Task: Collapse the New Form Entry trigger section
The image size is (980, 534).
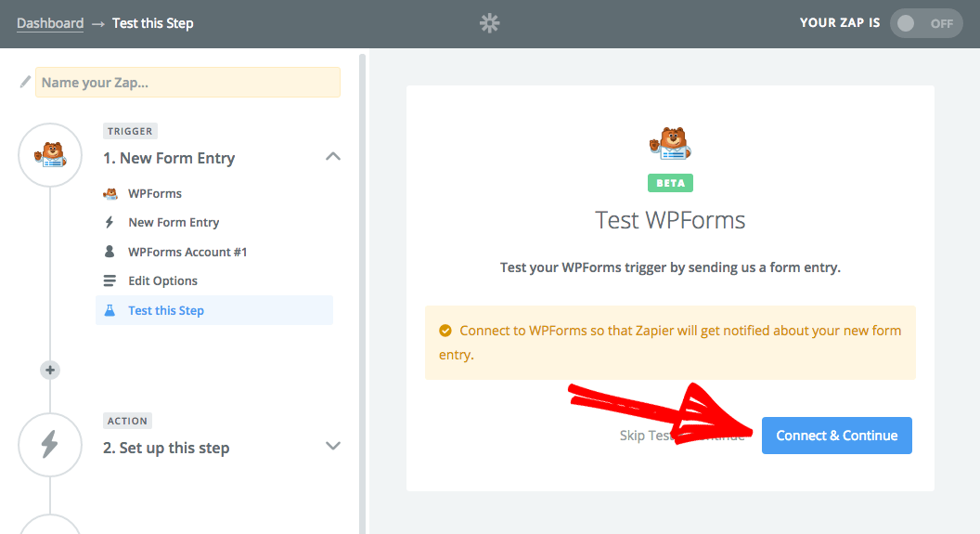Action: [333, 157]
